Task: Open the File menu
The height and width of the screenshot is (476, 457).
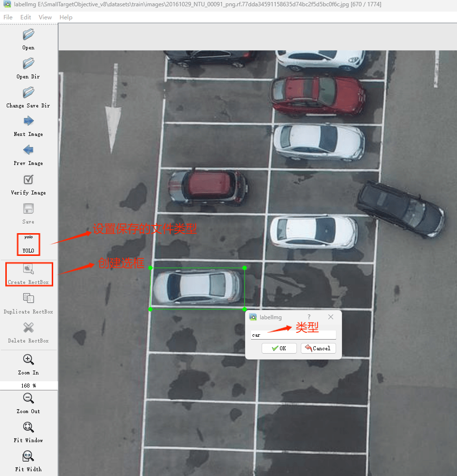Action: [x=8, y=17]
